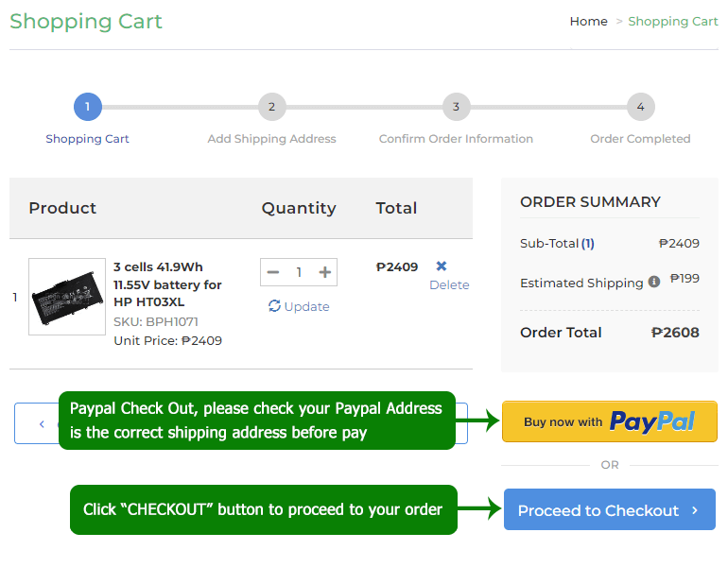Click the blue X delete icon
This screenshot has height=567, width=728.
tap(442, 266)
